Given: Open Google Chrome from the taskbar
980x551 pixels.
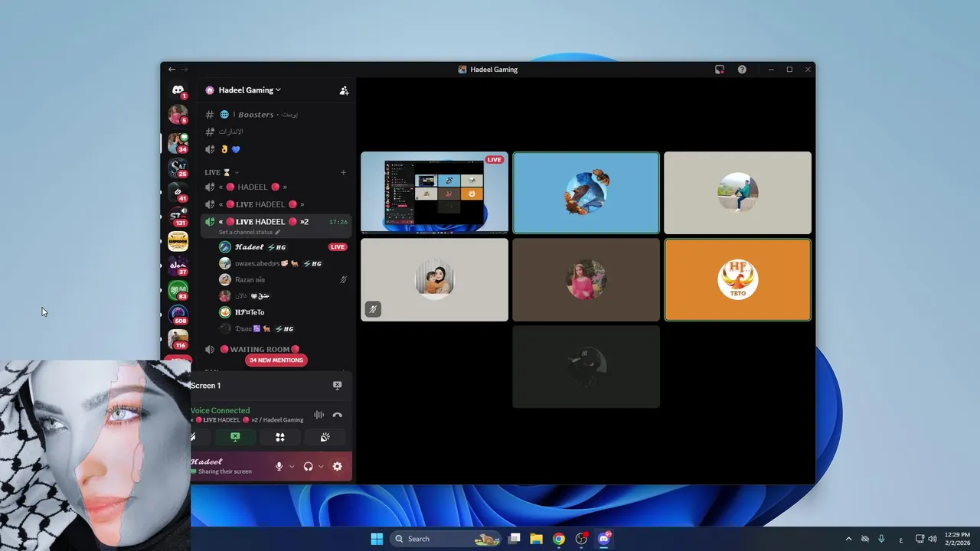Looking at the screenshot, I should click(x=559, y=539).
